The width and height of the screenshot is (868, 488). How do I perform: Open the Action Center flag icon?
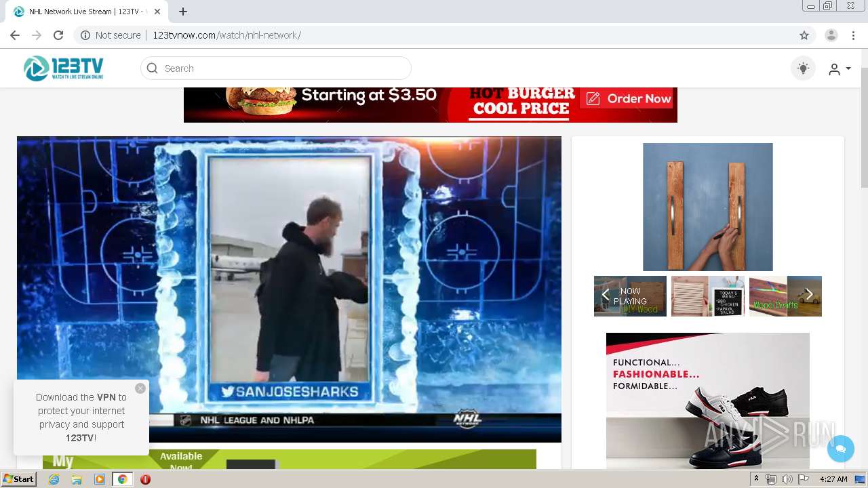click(804, 479)
